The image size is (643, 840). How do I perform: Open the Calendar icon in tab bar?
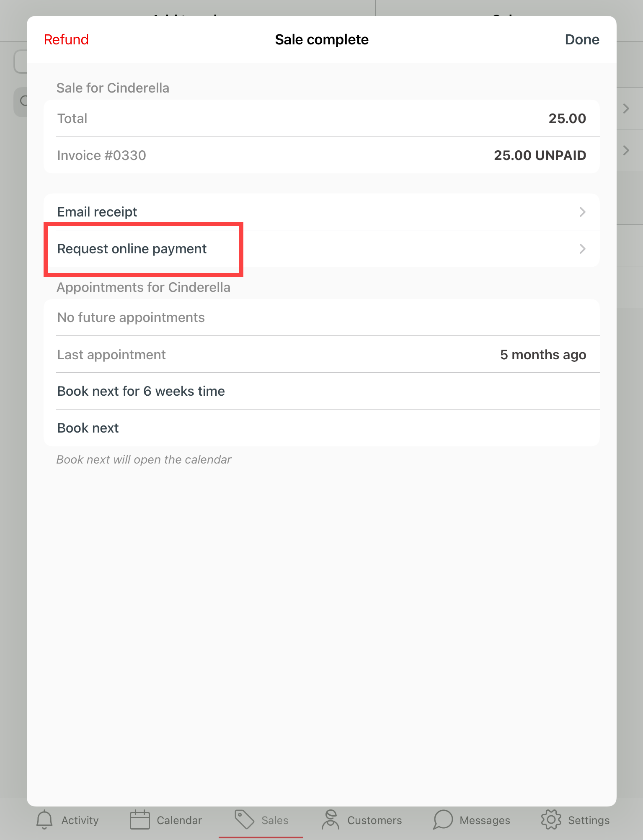[x=139, y=819]
